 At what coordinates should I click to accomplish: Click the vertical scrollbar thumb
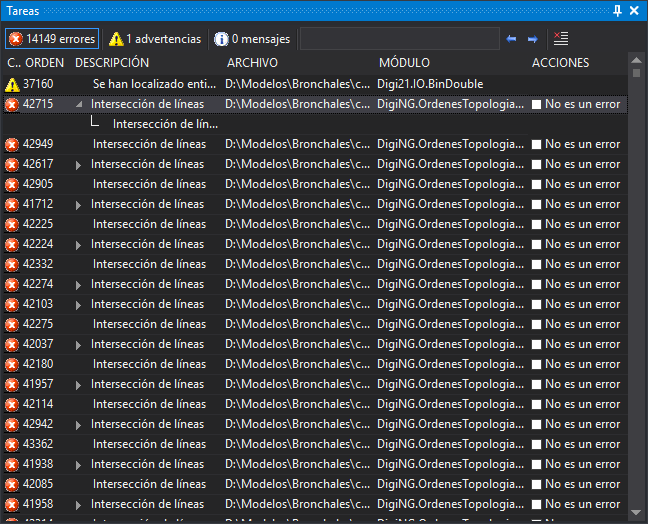pyautogui.click(x=636, y=73)
